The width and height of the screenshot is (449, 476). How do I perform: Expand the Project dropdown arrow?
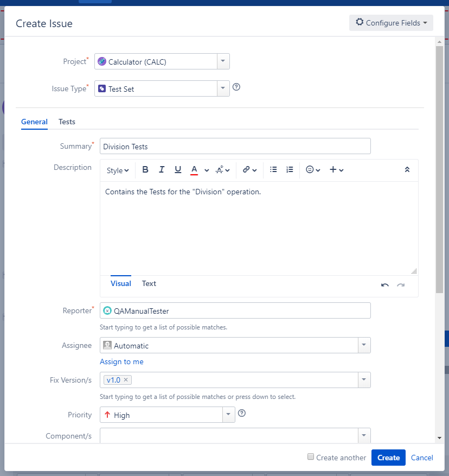[x=223, y=61]
